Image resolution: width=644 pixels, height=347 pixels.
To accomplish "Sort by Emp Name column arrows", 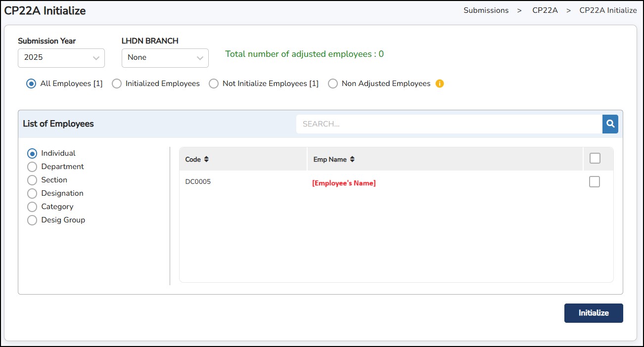I will (x=352, y=159).
